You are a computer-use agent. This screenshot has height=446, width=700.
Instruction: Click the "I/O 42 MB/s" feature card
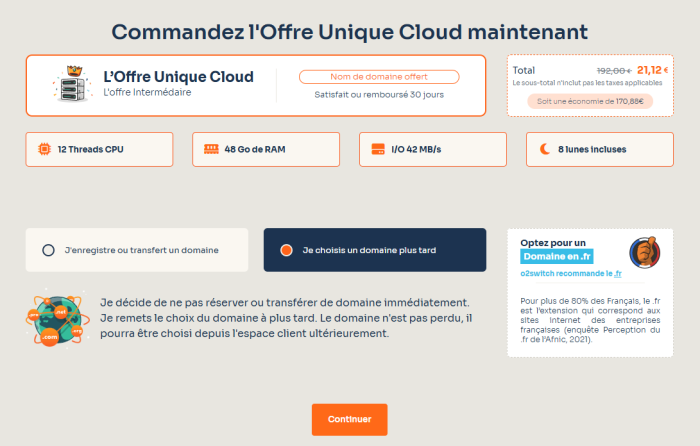[433, 149]
